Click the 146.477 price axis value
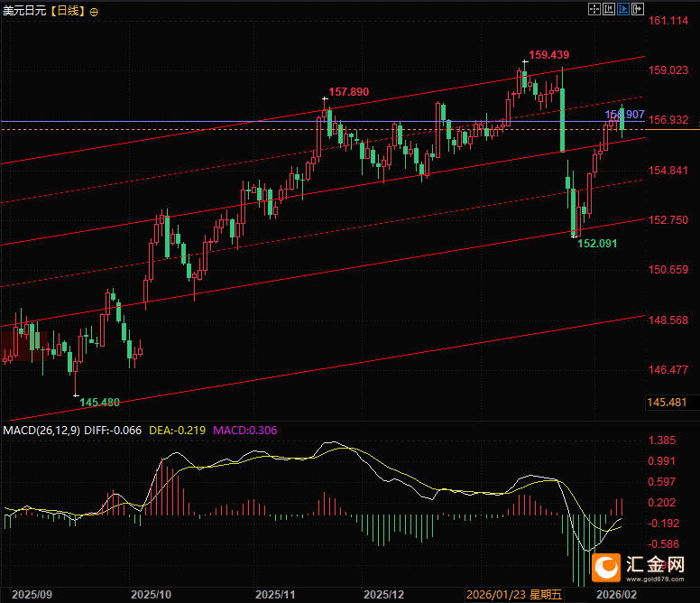 pos(668,370)
